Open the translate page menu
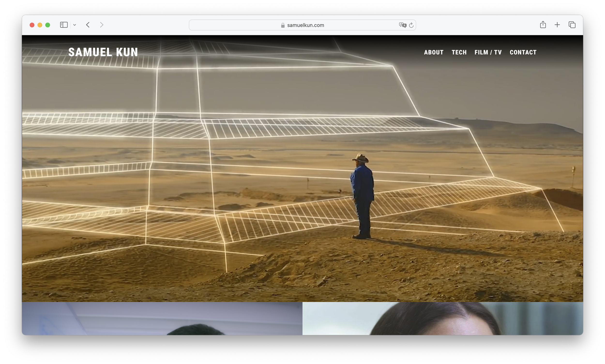 coord(402,25)
